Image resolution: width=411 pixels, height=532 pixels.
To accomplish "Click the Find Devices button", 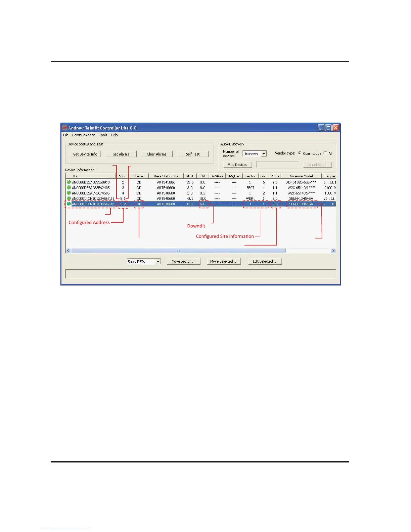I will 237,165.
